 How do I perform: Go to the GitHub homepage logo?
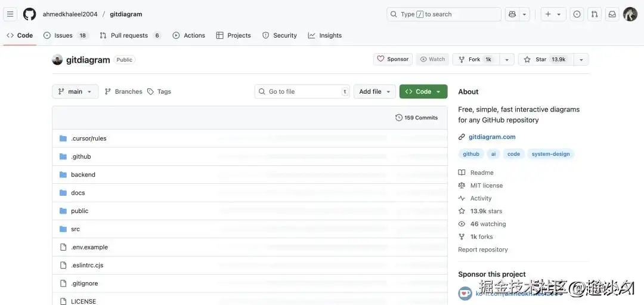pos(30,14)
